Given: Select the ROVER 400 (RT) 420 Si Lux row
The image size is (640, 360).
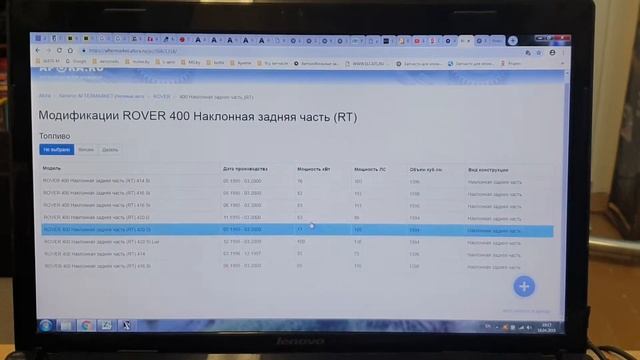Looking at the screenshot, I should [x=297, y=242].
